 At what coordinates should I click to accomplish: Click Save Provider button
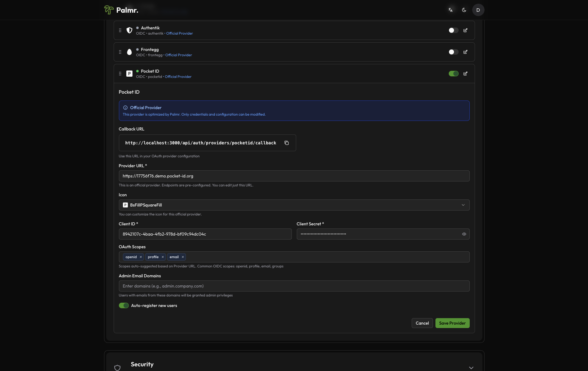452,323
